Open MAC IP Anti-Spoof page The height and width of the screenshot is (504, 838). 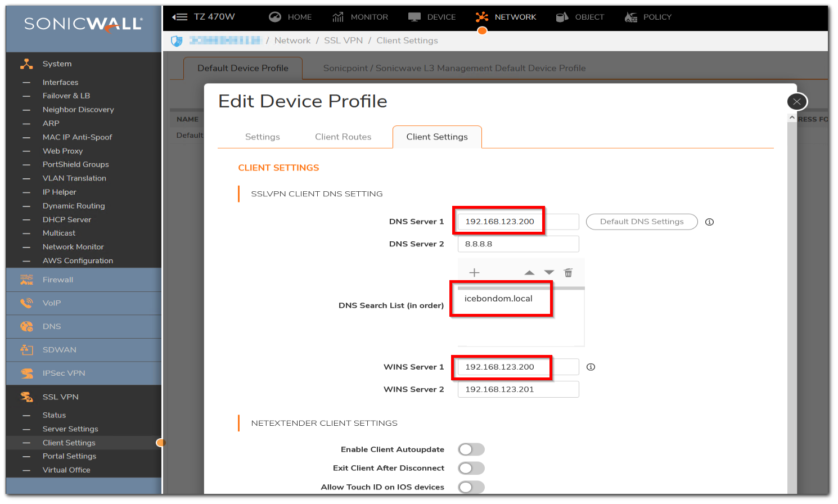coord(77,137)
